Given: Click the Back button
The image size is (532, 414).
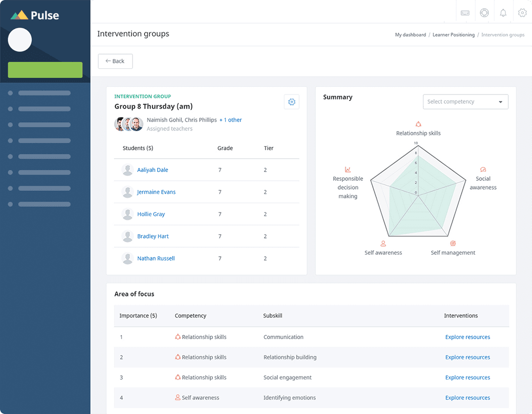Looking at the screenshot, I should coord(115,61).
